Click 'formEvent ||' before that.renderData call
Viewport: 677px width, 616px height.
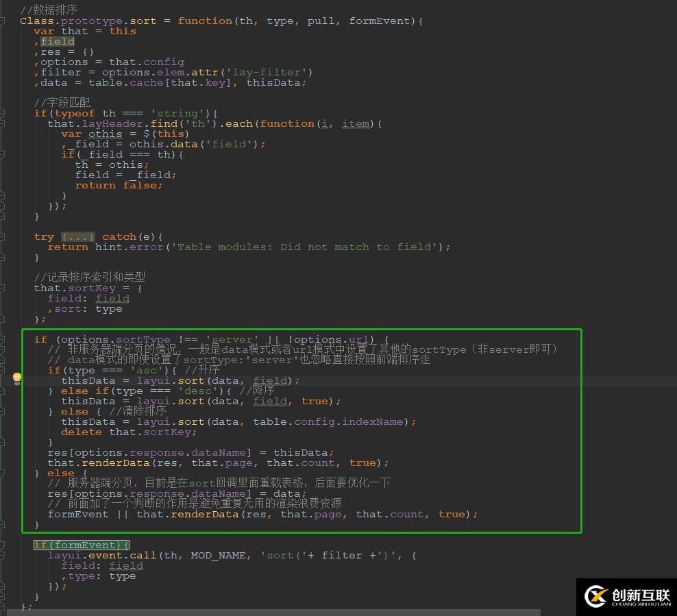click(x=88, y=515)
